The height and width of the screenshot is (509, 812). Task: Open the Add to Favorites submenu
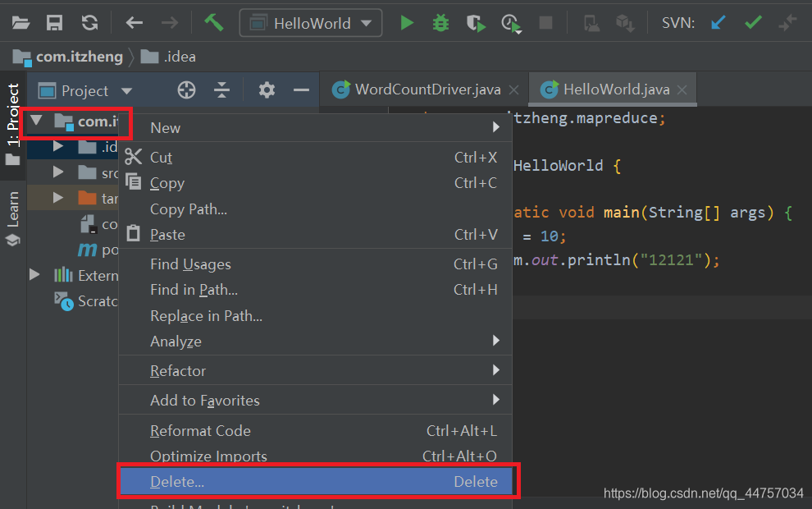click(316, 400)
